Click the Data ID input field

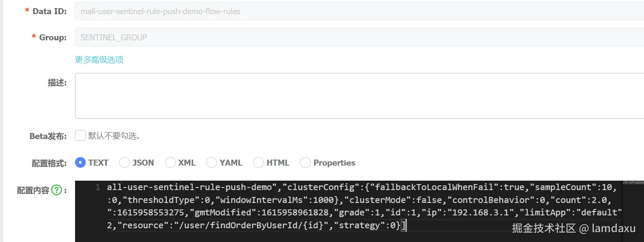[359, 12]
